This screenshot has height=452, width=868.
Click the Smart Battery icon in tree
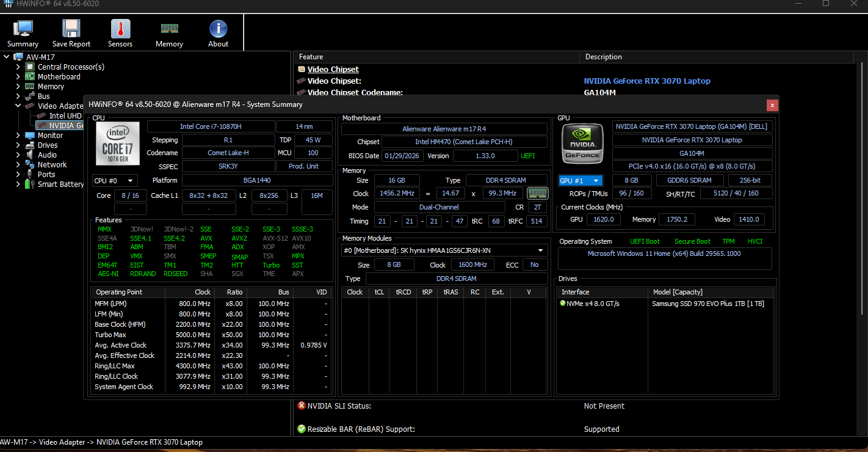[29, 184]
